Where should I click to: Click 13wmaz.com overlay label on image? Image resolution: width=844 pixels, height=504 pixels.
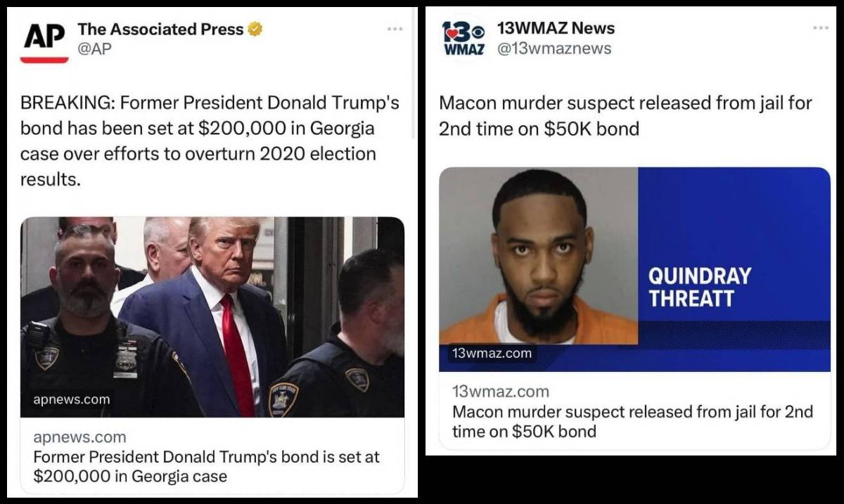[x=492, y=353]
